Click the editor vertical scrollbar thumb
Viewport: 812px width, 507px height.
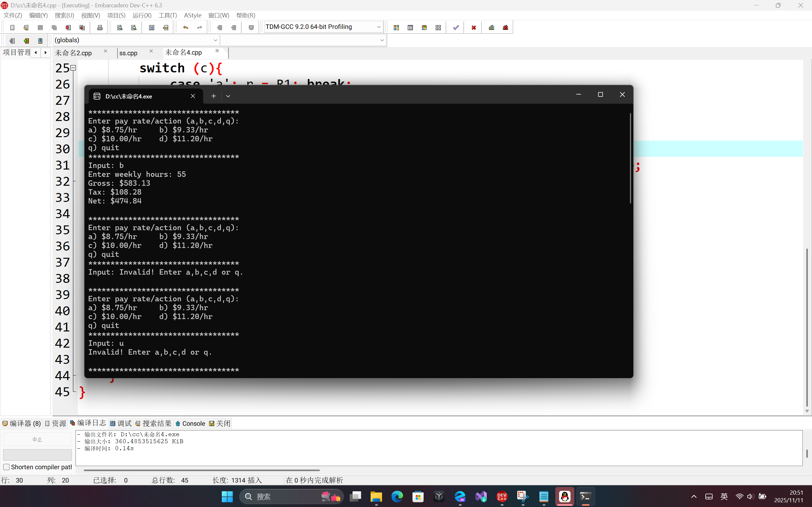point(807,327)
